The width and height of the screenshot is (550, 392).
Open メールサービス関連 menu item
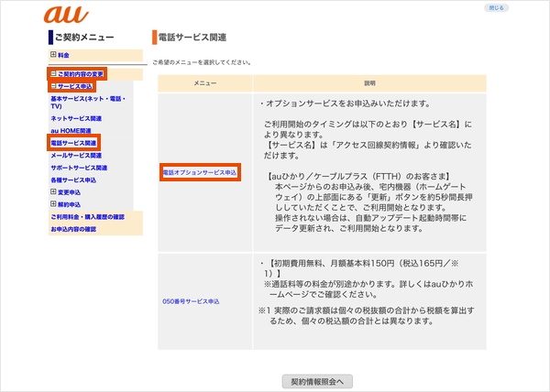[79, 156]
